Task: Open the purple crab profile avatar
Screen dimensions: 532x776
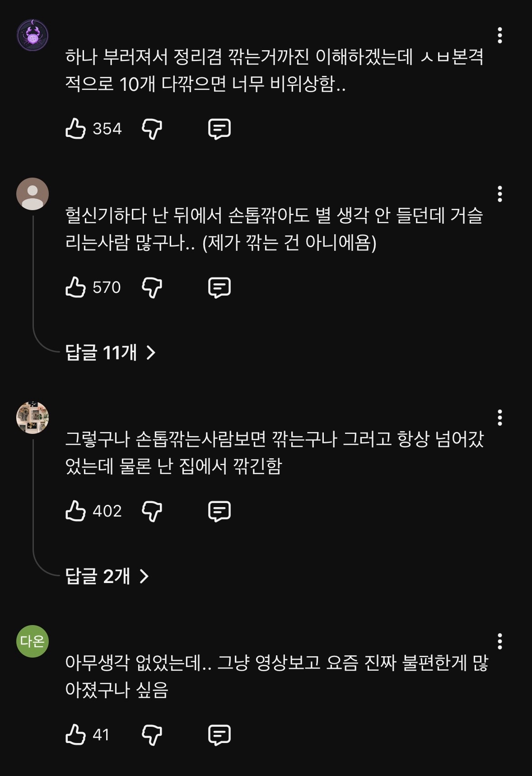Action: pyautogui.click(x=33, y=35)
